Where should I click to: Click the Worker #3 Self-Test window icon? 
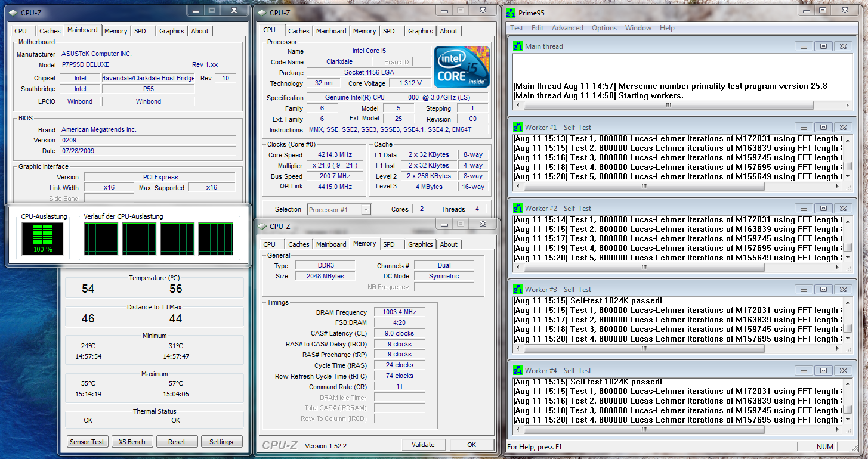click(x=518, y=290)
